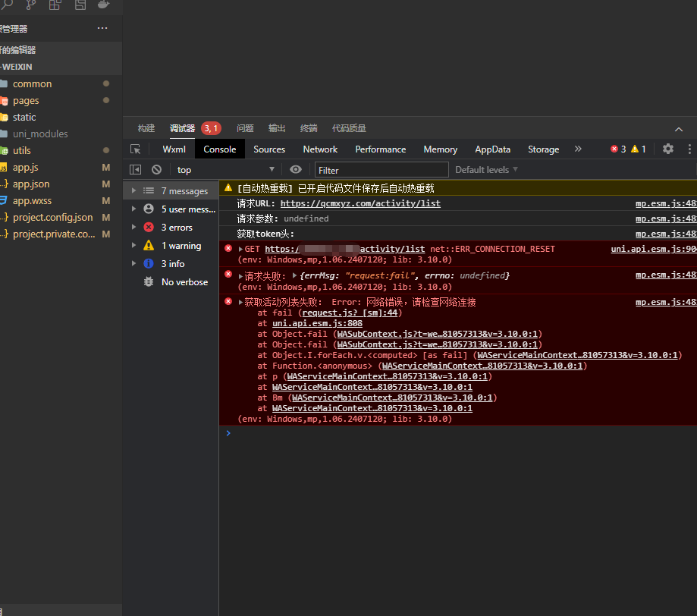Open the Performance tab
Image resolution: width=697 pixels, height=616 pixels.
380,149
